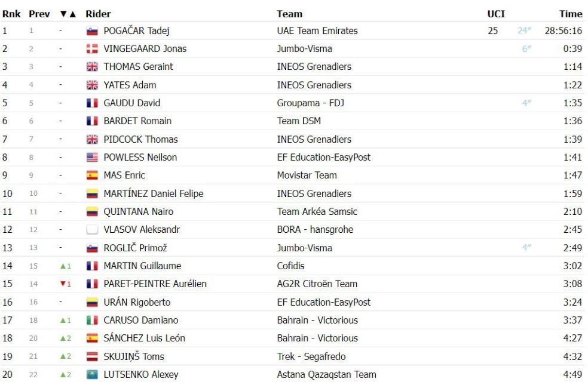588x391 pixels.
Task: Click the blank flag icon beside Vlasov Aleksandr
Action: [x=92, y=230]
